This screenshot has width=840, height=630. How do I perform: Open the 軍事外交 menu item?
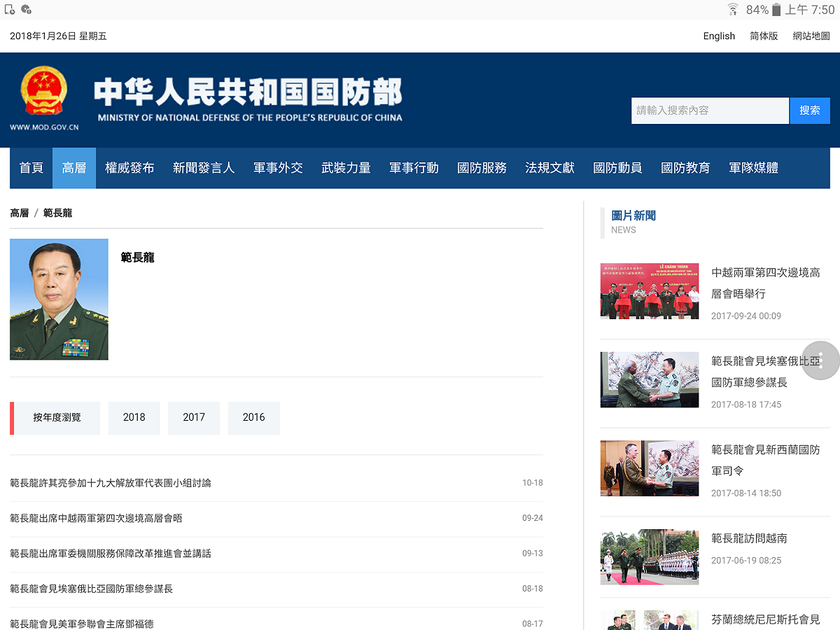pos(278,168)
